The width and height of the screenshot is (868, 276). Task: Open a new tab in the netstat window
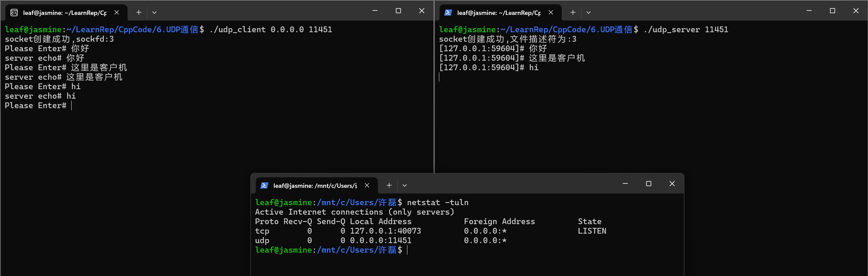tap(389, 185)
